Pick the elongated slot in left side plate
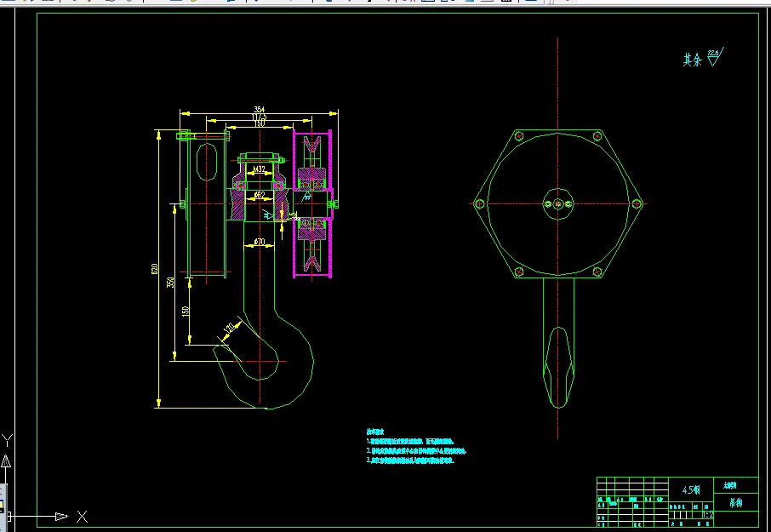The image size is (771, 532). pyautogui.click(x=207, y=161)
